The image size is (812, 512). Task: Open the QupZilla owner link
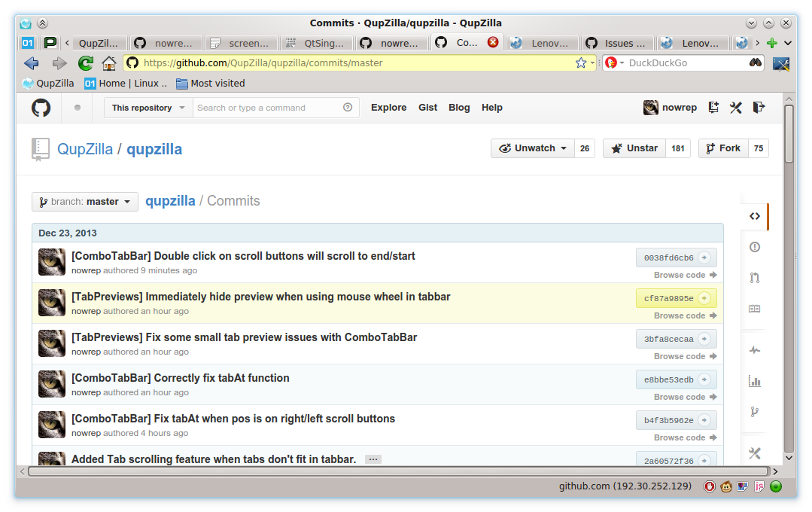85,149
